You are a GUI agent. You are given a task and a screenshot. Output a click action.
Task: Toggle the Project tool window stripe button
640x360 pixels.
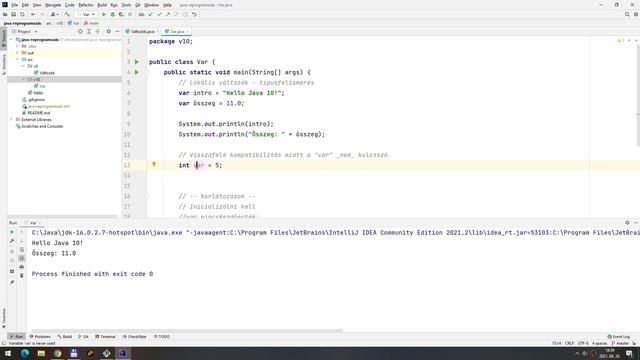4,39
